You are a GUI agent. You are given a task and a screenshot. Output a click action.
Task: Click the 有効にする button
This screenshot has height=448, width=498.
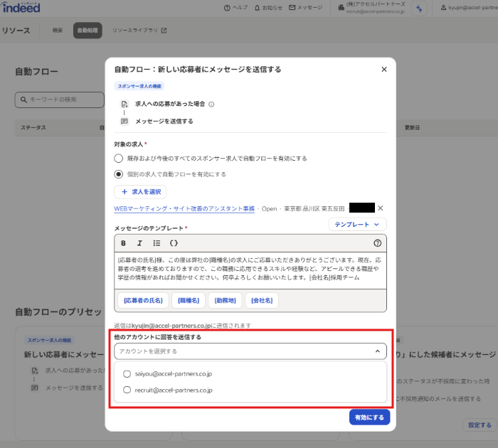coord(369,417)
